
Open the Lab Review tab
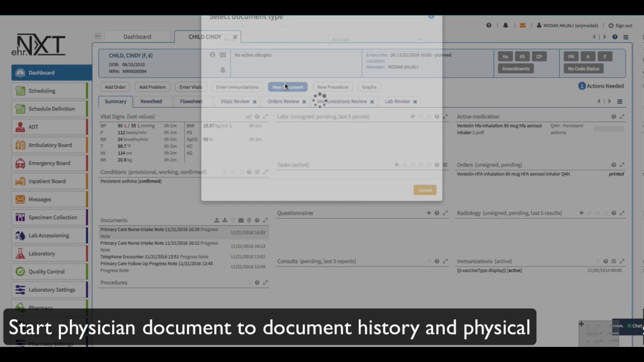tap(397, 102)
